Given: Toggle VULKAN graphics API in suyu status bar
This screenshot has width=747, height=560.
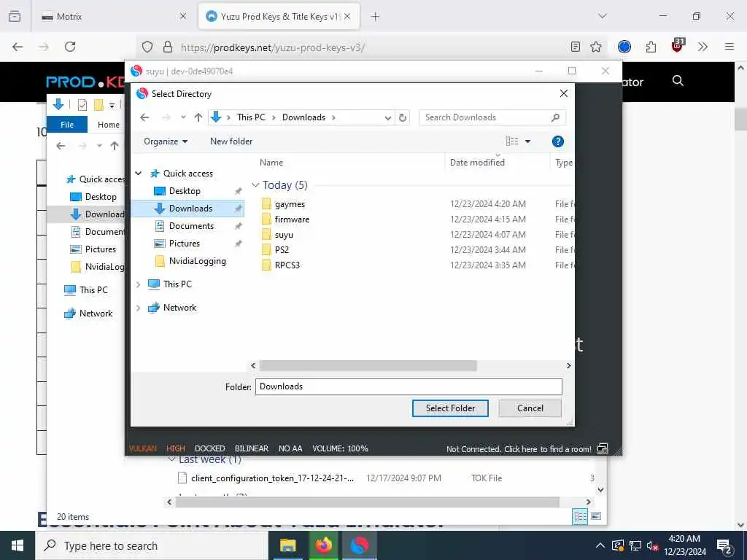Looking at the screenshot, I should point(142,448).
